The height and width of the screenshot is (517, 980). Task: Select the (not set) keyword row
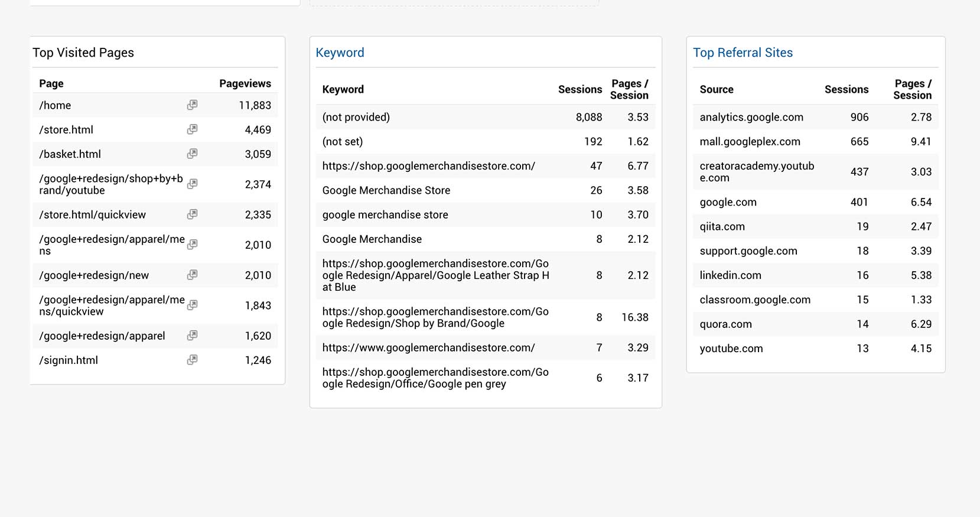pos(486,141)
